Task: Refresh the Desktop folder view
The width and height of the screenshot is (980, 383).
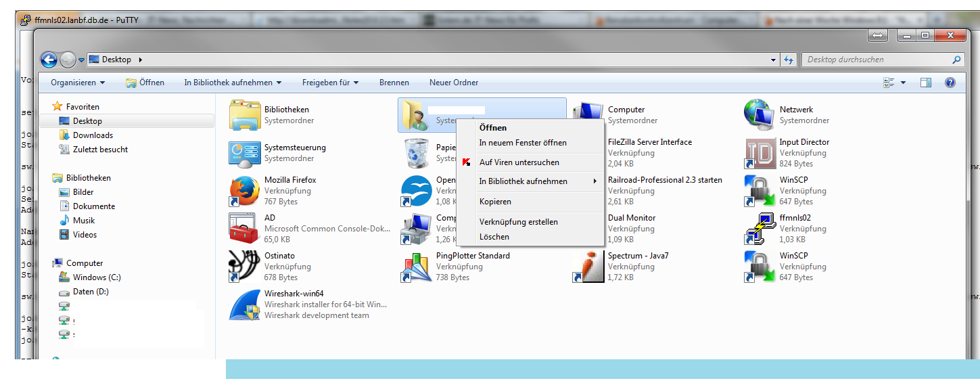Action: (x=789, y=60)
